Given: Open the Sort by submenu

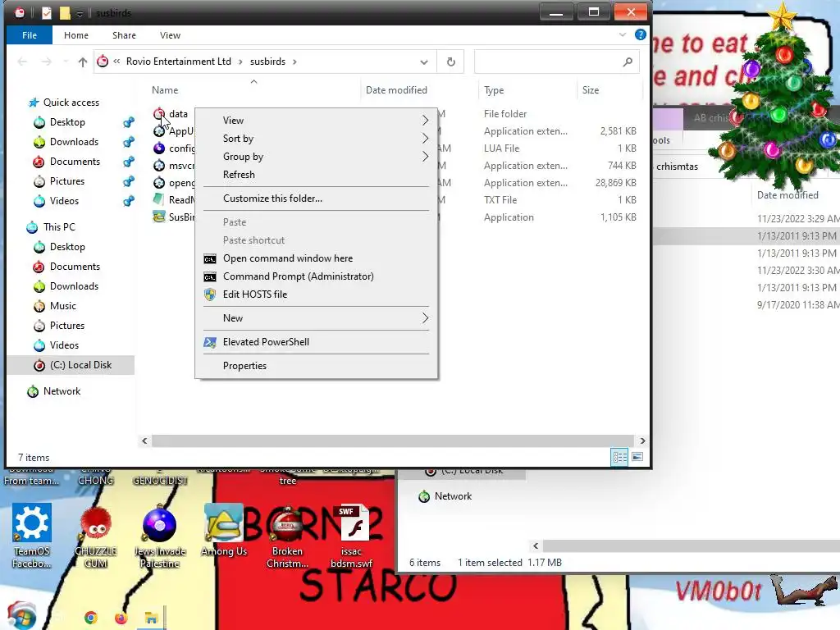Looking at the screenshot, I should pos(316,139).
